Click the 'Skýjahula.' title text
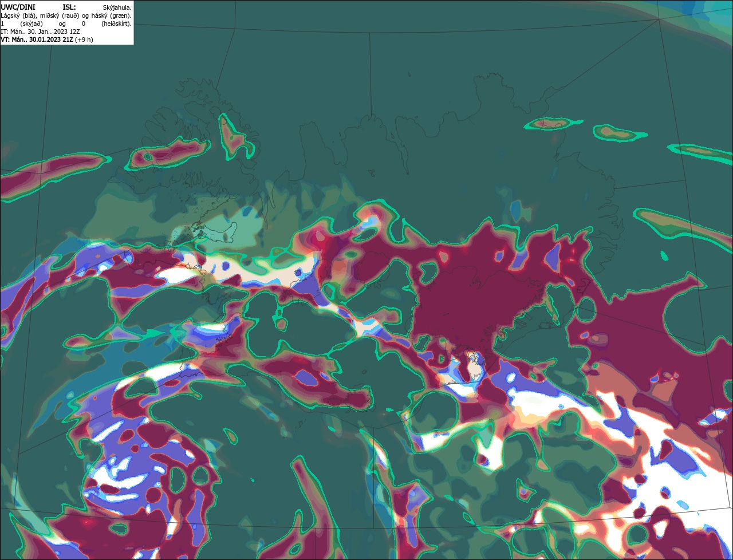733x560 pixels. click(x=117, y=8)
